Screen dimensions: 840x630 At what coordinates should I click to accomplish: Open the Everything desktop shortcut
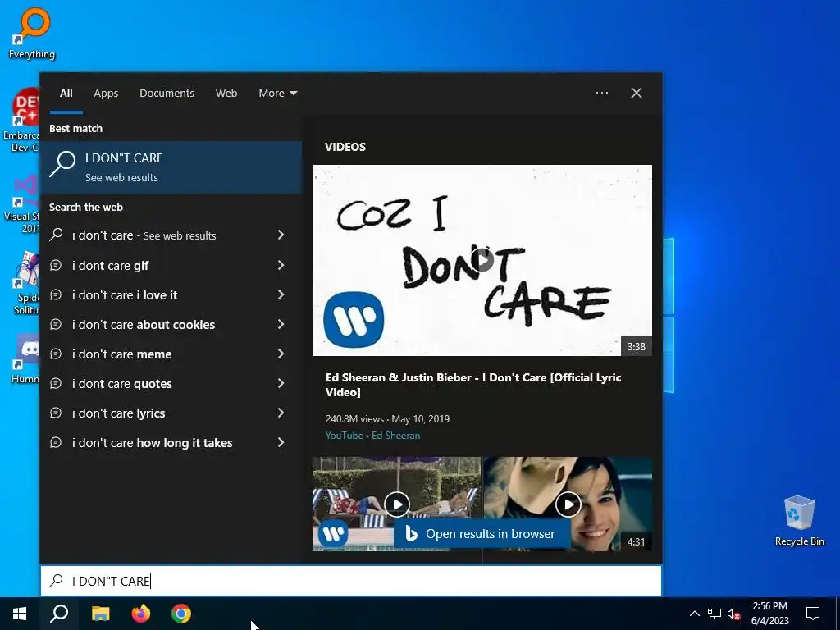point(32,33)
